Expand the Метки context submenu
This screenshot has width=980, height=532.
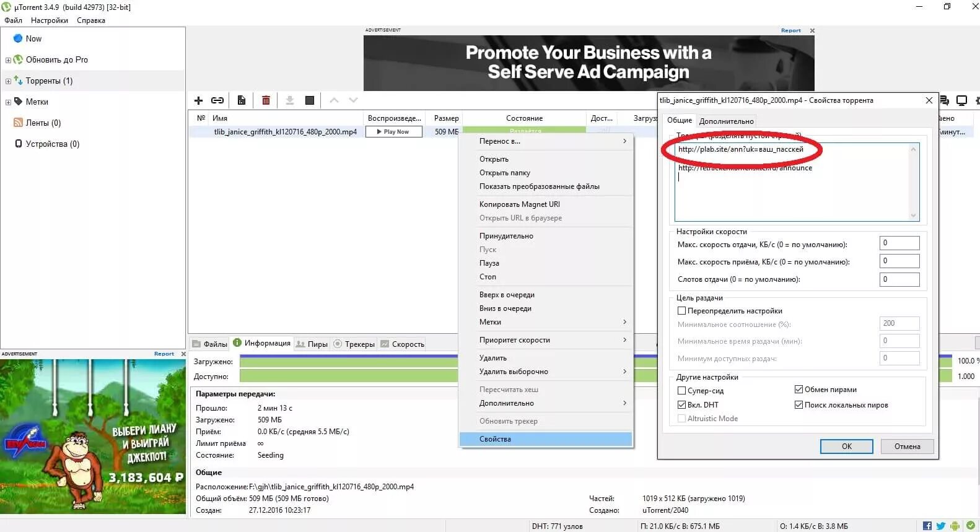546,322
